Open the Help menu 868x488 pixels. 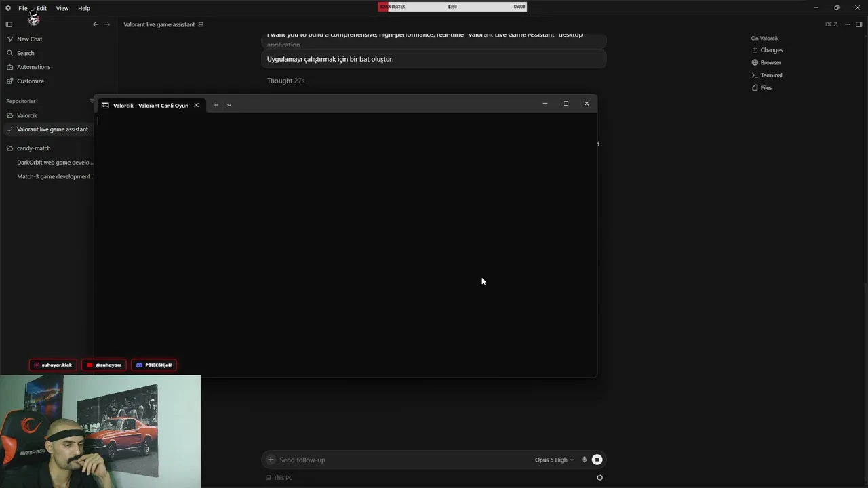pos(84,8)
